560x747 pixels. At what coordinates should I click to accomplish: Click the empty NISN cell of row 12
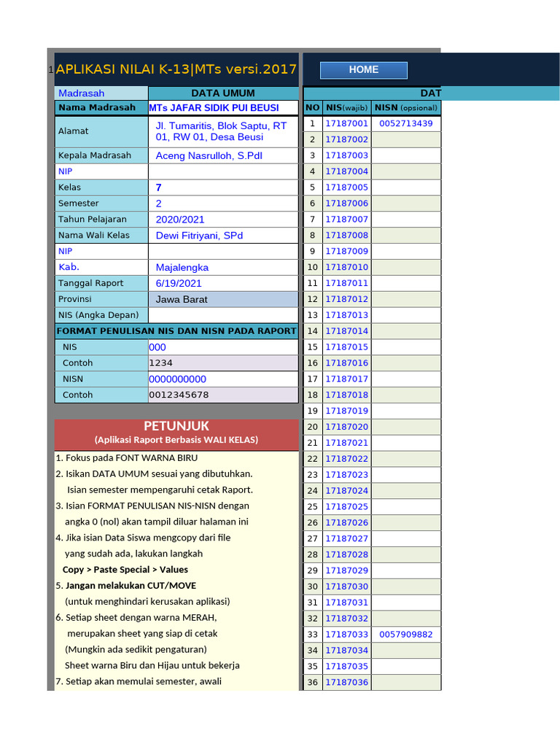[406, 299]
